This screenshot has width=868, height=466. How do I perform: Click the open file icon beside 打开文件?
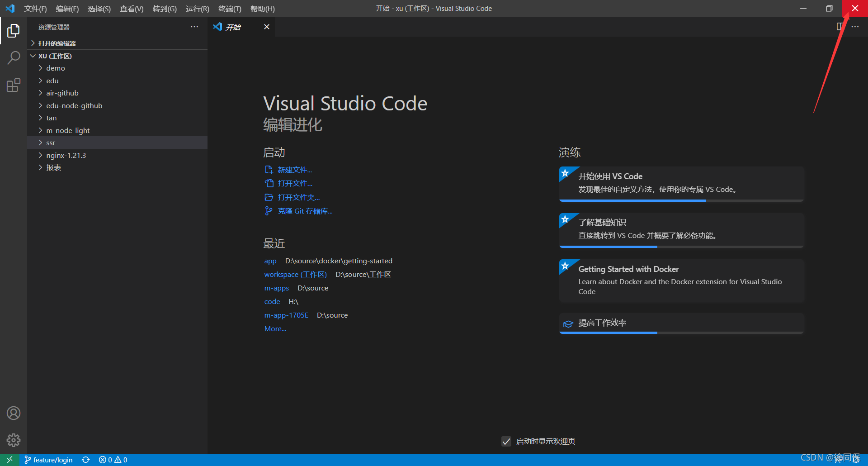point(269,183)
